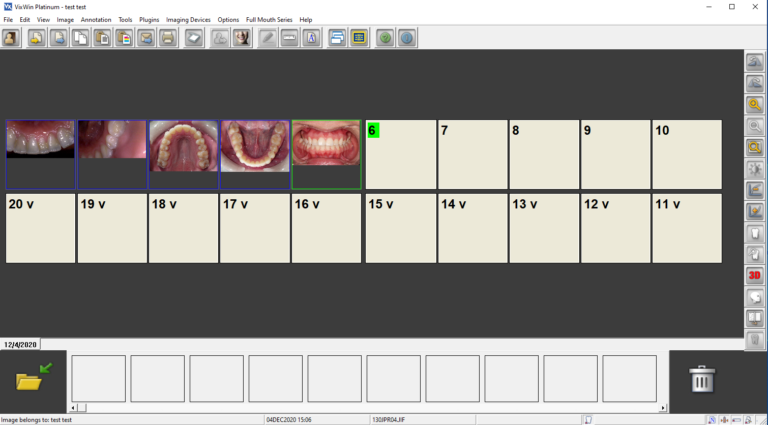The image size is (768, 425).
Task: Select mount slot 20 v
Action: (40, 228)
